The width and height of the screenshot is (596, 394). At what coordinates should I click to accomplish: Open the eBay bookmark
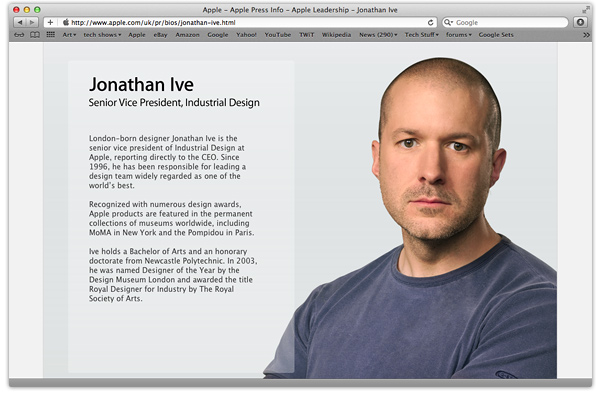pyautogui.click(x=160, y=35)
